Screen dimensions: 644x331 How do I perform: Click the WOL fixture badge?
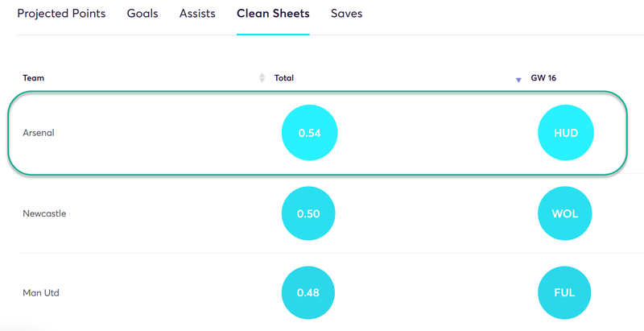click(565, 213)
